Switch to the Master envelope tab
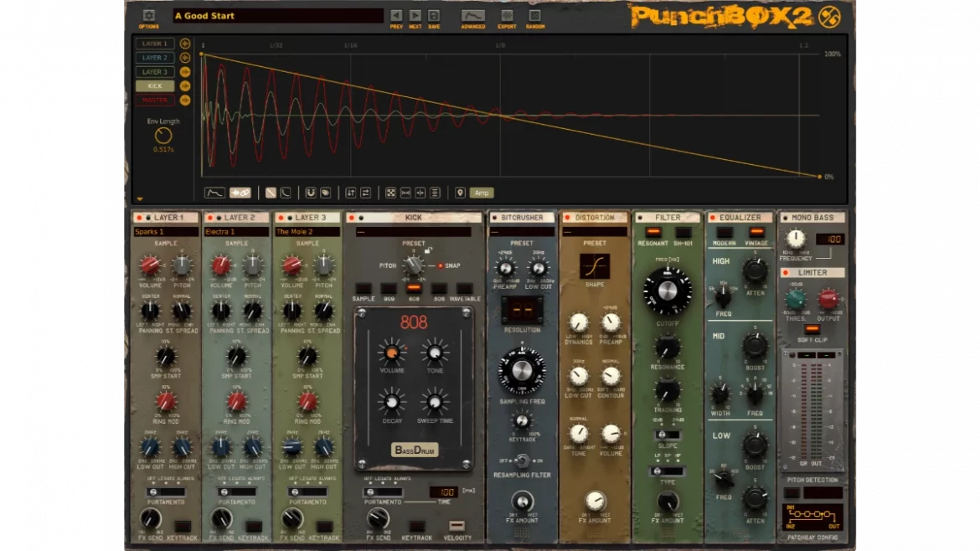The height and width of the screenshot is (551, 980). [155, 100]
